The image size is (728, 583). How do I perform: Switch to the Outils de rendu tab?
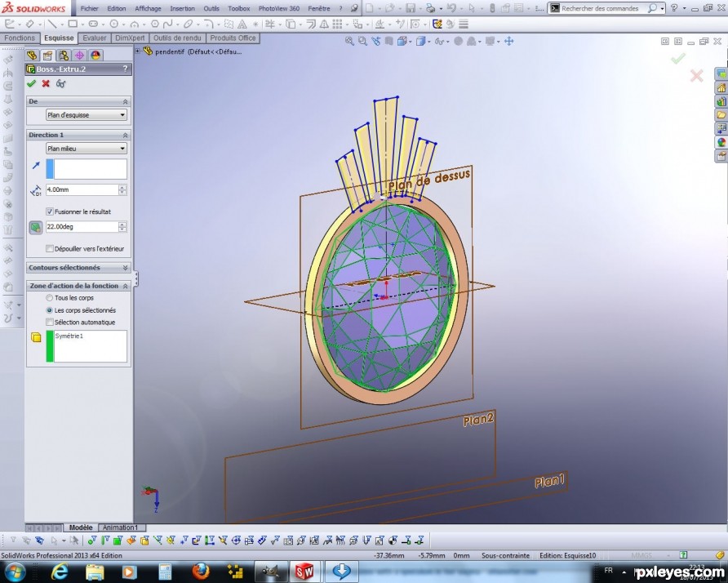click(x=177, y=38)
